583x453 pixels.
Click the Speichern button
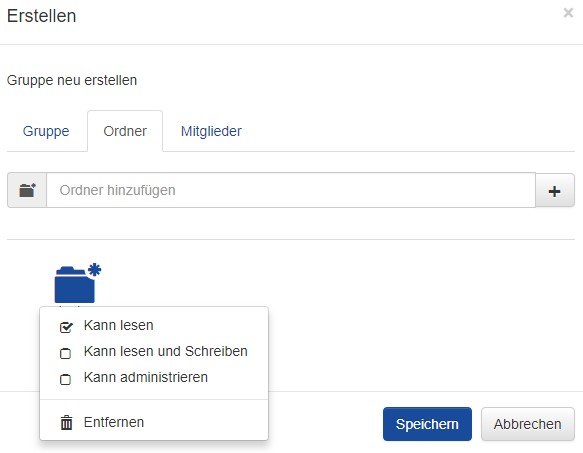click(x=427, y=424)
